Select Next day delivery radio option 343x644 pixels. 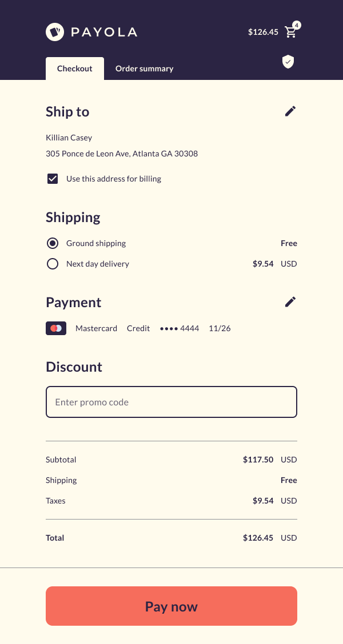tap(53, 264)
